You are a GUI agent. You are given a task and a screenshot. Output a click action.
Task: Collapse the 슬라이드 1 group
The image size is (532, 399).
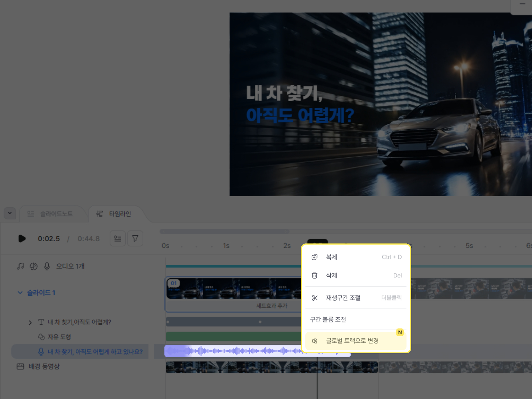(20, 293)
